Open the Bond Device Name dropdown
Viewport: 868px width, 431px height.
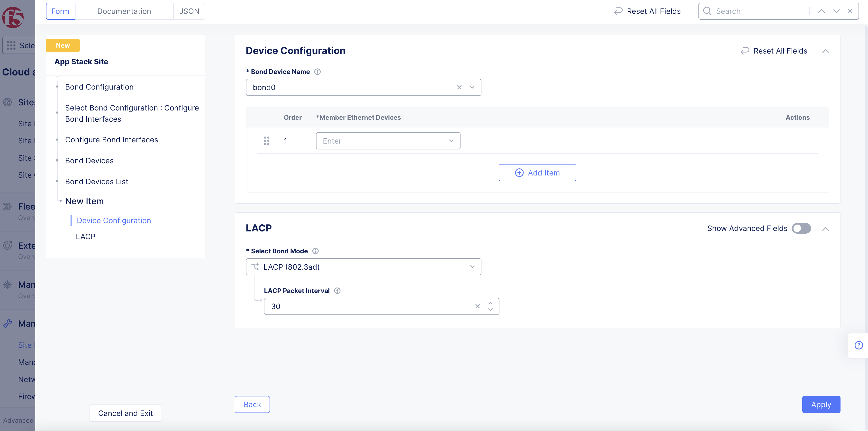(x=472, y=87)
